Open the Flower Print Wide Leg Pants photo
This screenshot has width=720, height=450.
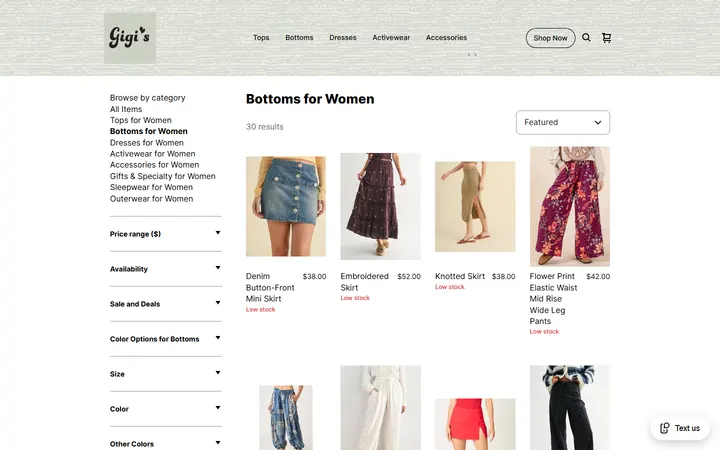pyautogui.click(x=569, y=206)
